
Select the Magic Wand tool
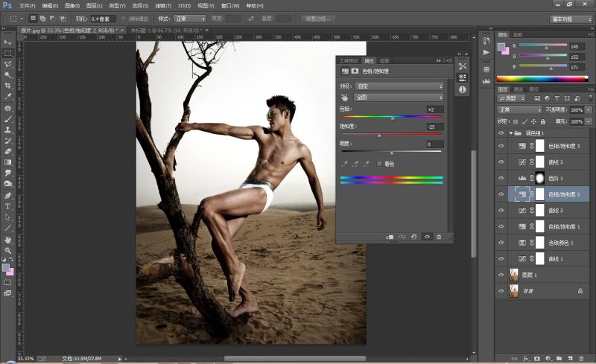point(7,75)
